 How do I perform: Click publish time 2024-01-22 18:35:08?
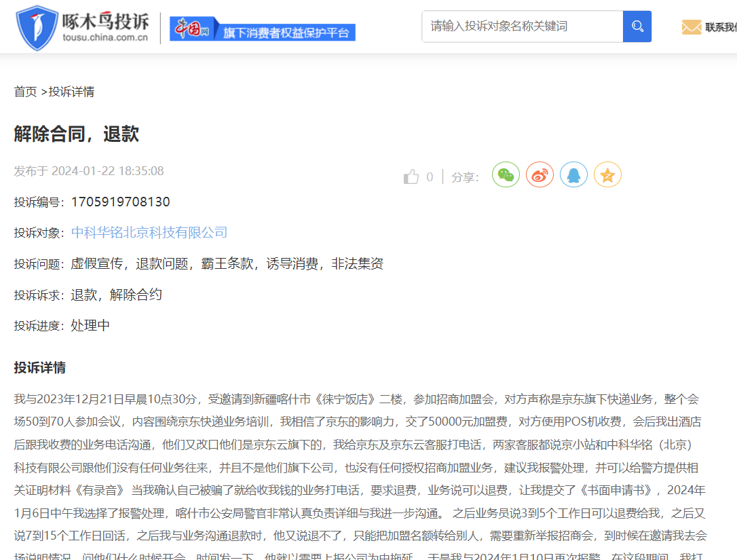pyautogui.click(x=108, y=170)
